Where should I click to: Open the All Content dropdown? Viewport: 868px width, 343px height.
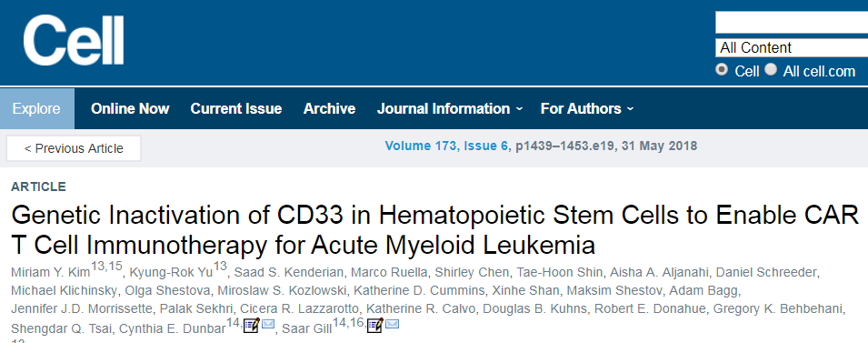pyautogui.click(x=792, y=47)
